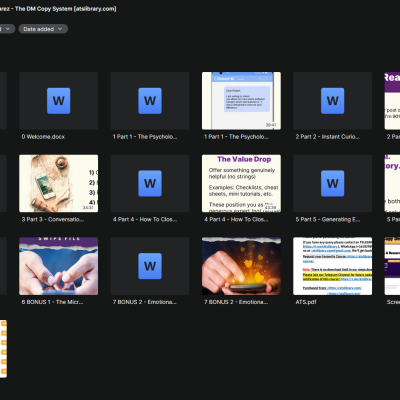This screenshot has width=400, height=400.
Task: Expand the cut-off filter dropdown left of Date added
Action: 7,29
